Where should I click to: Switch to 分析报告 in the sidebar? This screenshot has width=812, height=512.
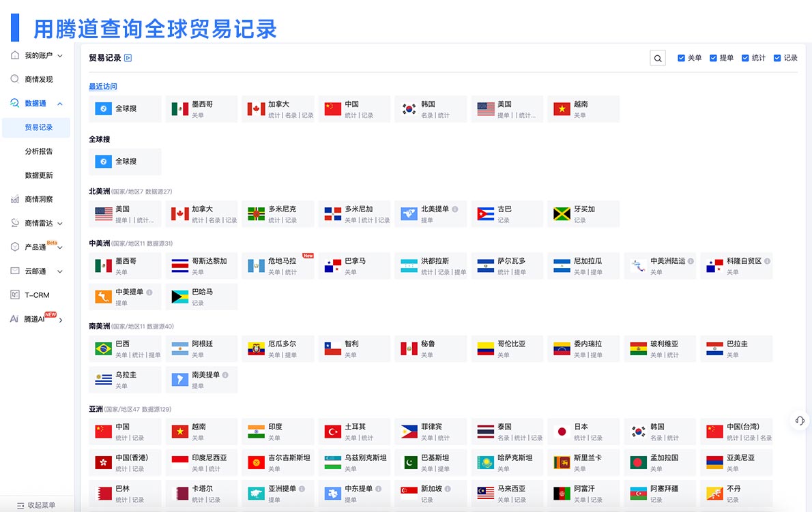pos(40,151)
